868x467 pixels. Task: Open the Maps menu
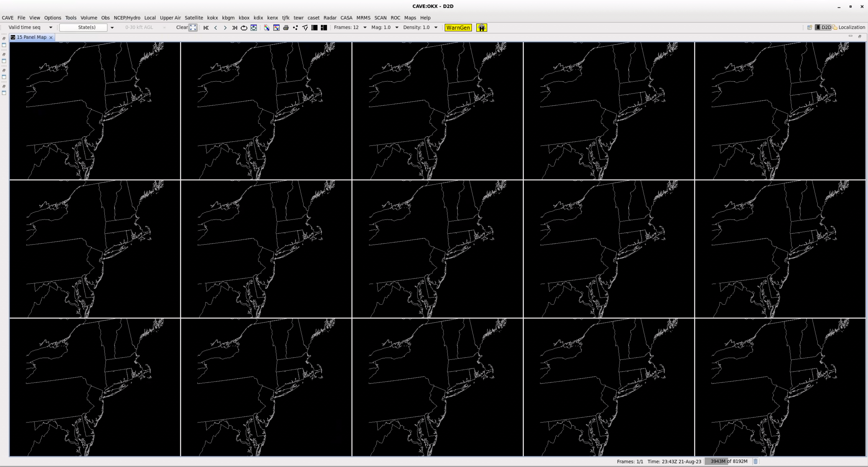click(x=410, y=18)
